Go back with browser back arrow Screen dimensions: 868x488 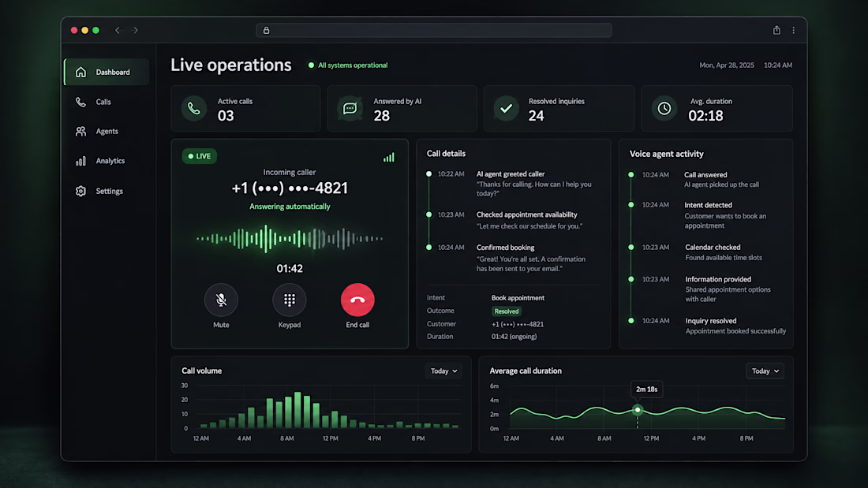click(118, 31)
